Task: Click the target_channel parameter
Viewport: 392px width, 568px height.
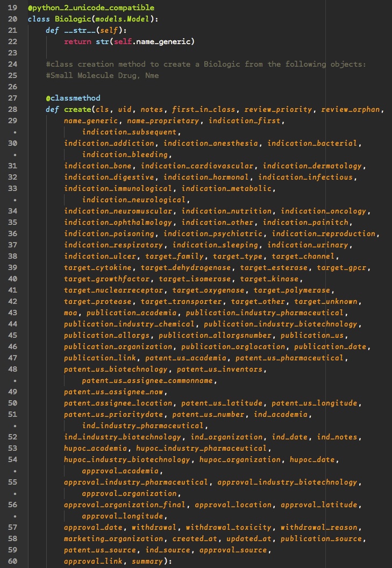Action: [x=303, y=256]
